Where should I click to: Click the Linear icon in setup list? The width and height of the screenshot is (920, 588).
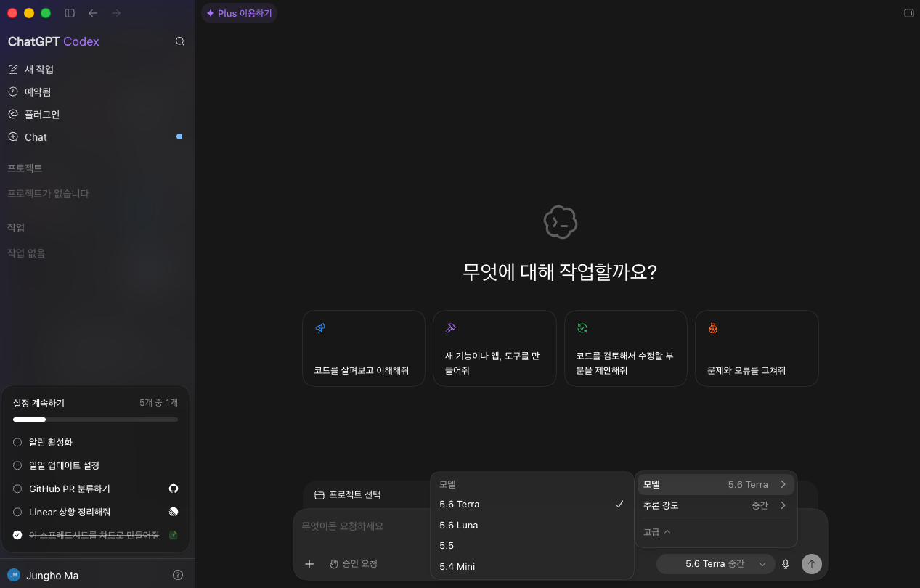coord(174,512)
